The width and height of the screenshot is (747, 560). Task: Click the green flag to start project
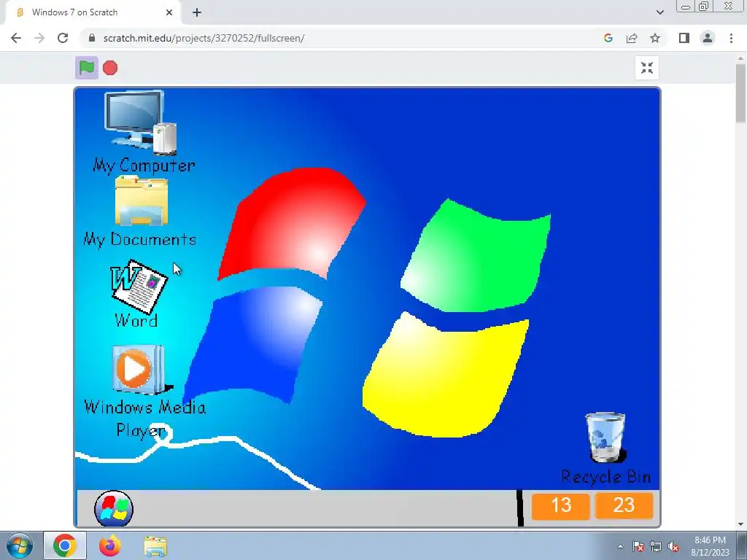[x=87, y=68]
